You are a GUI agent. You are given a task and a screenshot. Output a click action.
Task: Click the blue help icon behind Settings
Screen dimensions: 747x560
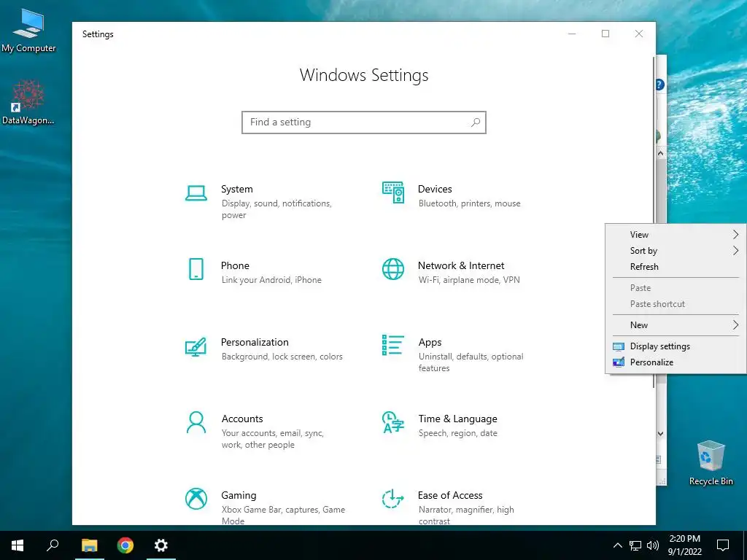pyautogui.click(x=659, y=85)
